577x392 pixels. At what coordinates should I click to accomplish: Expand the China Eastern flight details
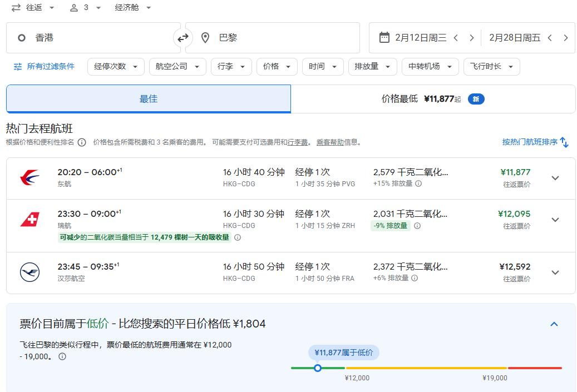pyautogui.click(x=555, y=178)
